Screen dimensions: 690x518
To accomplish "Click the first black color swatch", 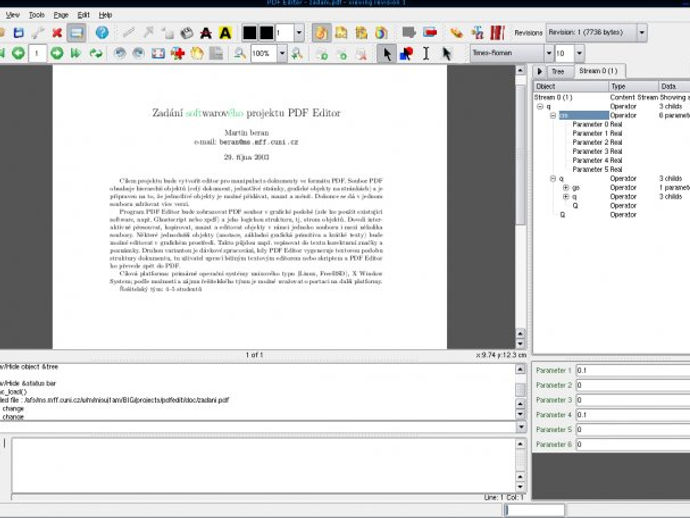I will (250, 33).
